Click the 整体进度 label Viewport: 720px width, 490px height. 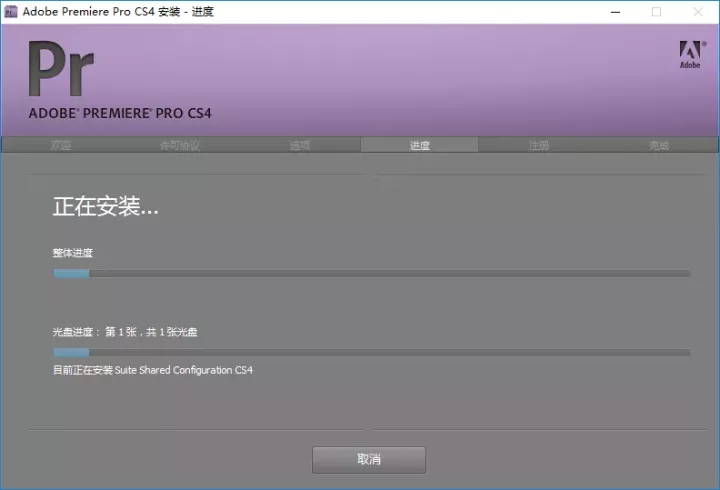point(73,253)
